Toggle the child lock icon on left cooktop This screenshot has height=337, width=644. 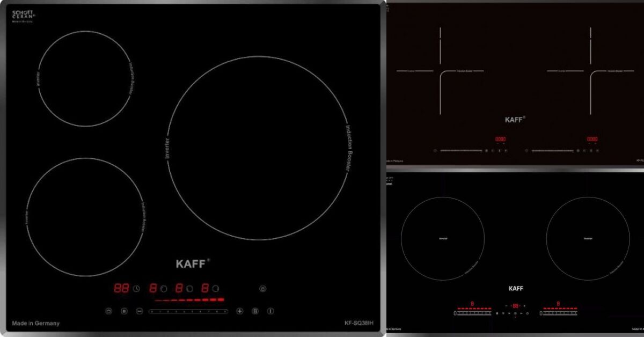[x=262, y=289]
